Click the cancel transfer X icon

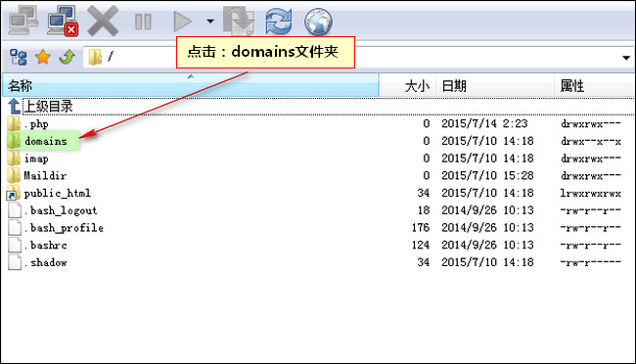coord(103,21)
